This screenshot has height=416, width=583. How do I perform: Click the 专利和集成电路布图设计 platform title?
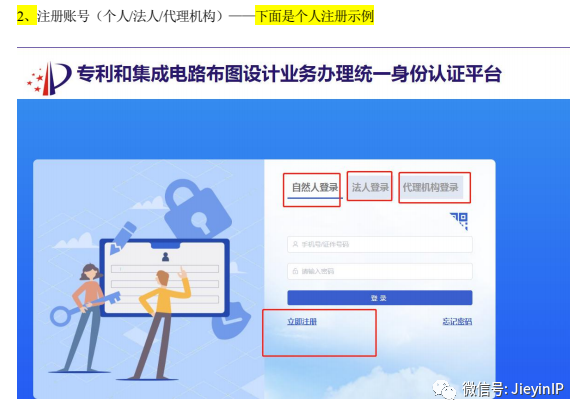pyautogui.click(x=289, y=74)
